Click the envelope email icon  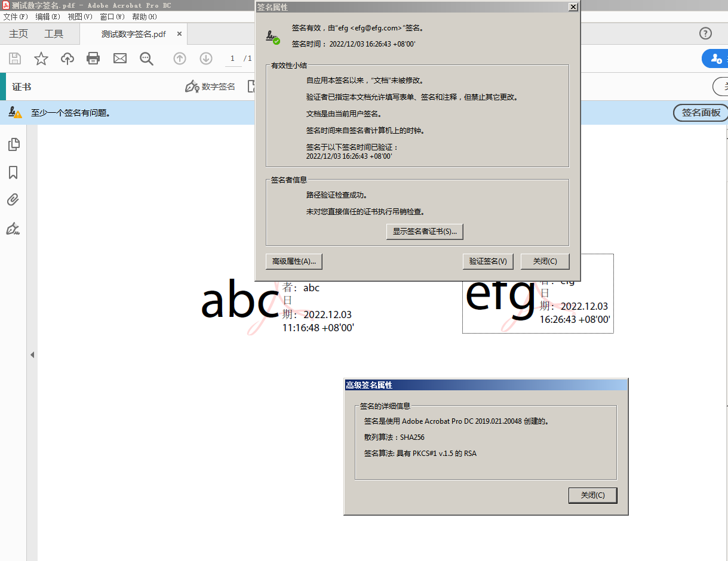120,58
